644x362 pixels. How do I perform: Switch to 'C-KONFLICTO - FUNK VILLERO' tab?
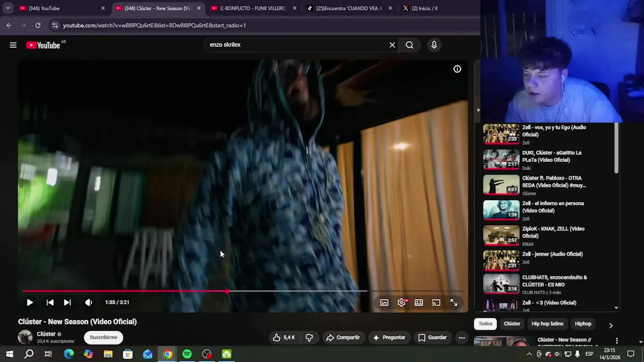tap(252, 8)
